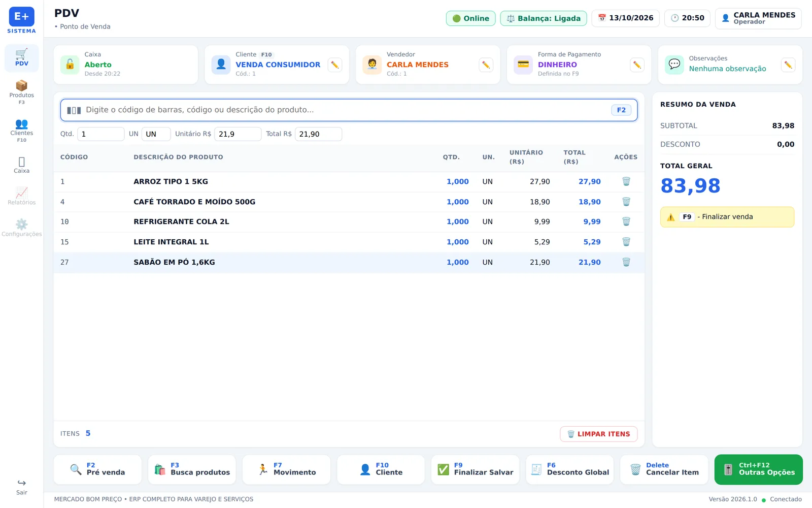This screenshot has height=508, width=812.
Task: Open Produtos in the sidebar
Action: click(21, 92)
